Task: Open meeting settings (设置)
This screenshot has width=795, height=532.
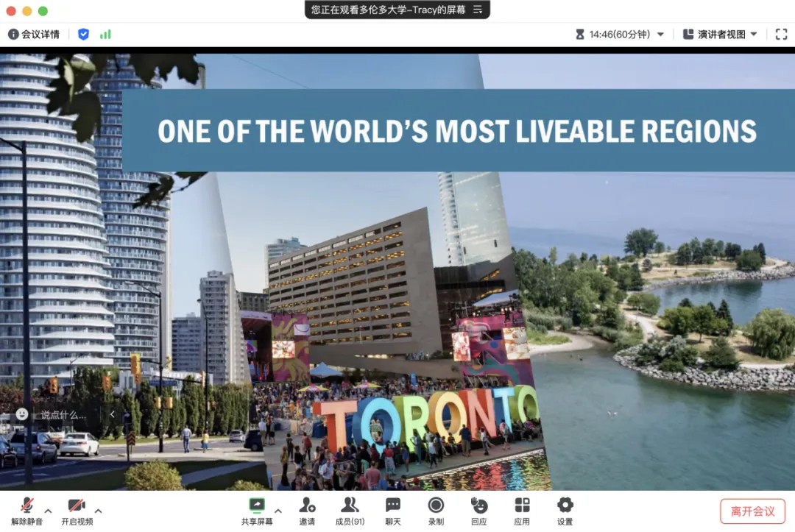Action: pos(565,511)
